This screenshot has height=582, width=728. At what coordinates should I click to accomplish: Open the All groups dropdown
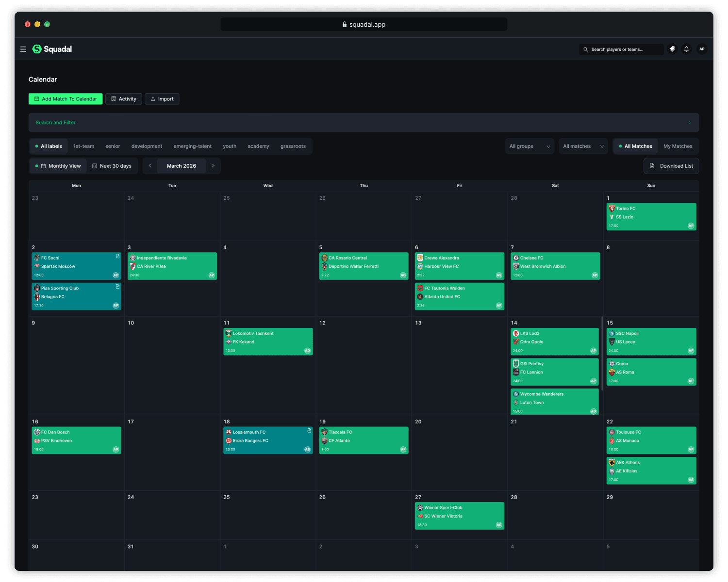(x=529, y=146)
